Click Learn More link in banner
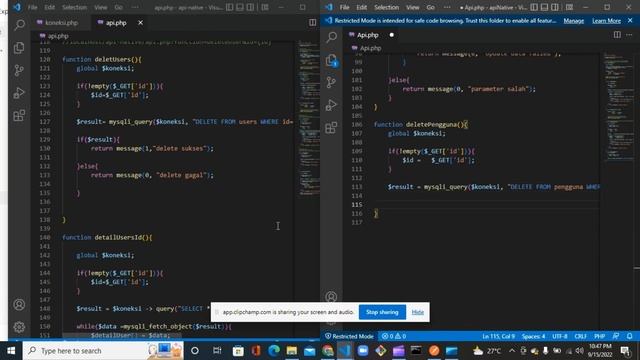 (606, 20)
